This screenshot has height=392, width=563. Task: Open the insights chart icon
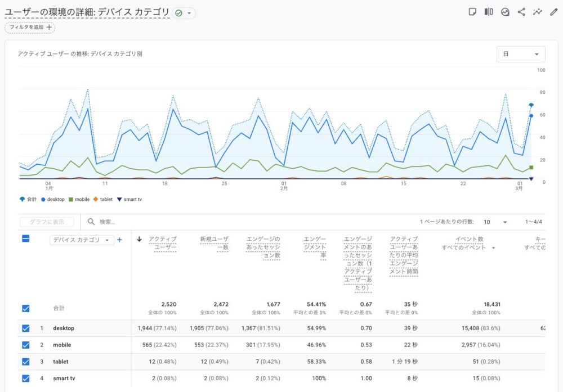(x=505, y=12)
